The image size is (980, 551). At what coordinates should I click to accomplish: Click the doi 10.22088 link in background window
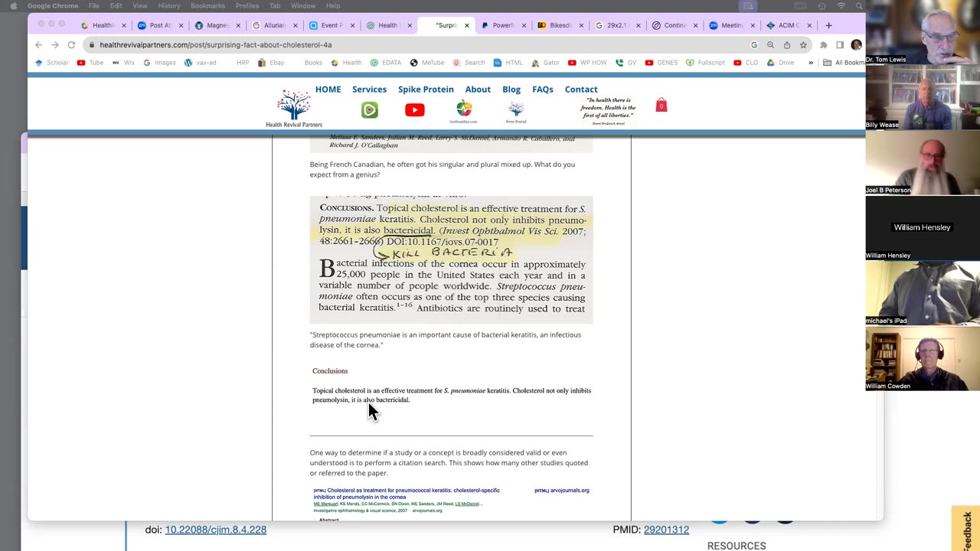[215, 530]
